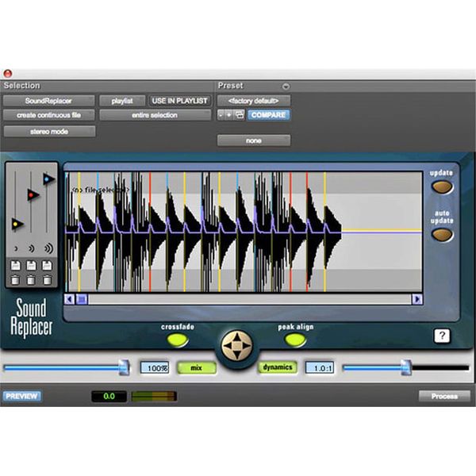Open help with the question mark button

[x=442, y=336]
